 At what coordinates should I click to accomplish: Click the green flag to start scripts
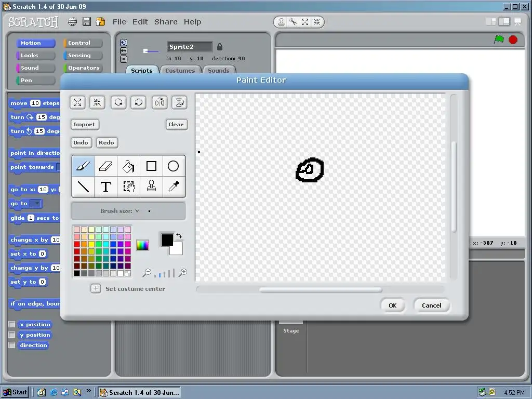(x=499, y=39)
